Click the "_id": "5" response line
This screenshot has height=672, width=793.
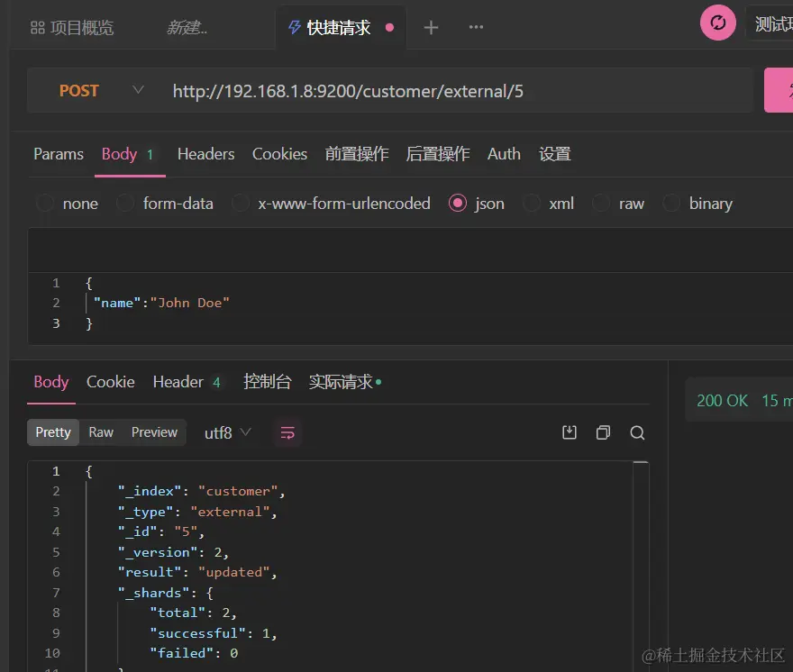pos(161,531)
